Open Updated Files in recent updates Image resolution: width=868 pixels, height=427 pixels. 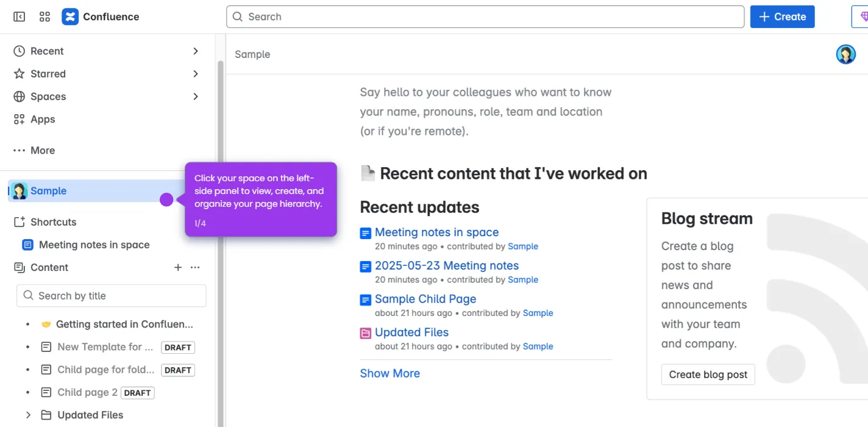coord(411,332)
